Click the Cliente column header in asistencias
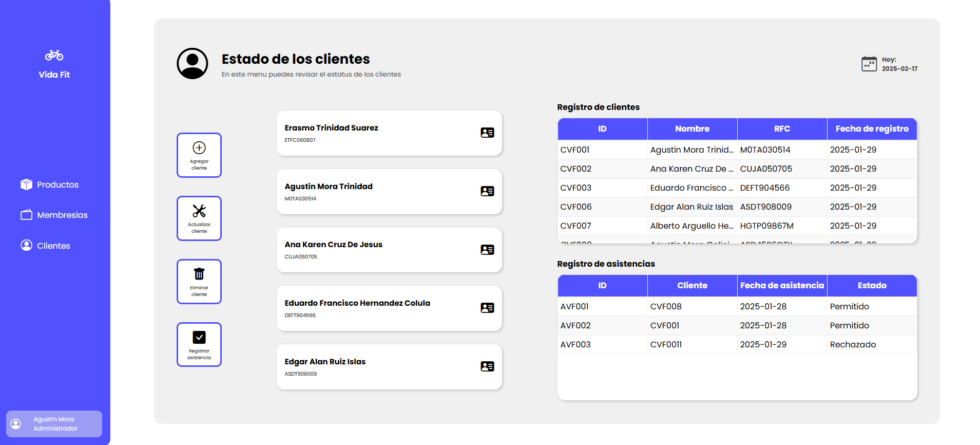 (692, 286)
